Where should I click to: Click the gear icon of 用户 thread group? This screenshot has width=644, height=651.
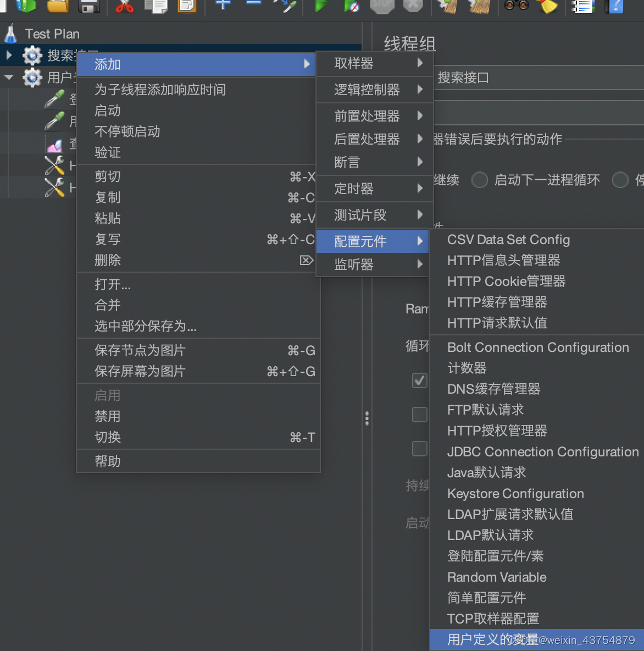(32, 77)
